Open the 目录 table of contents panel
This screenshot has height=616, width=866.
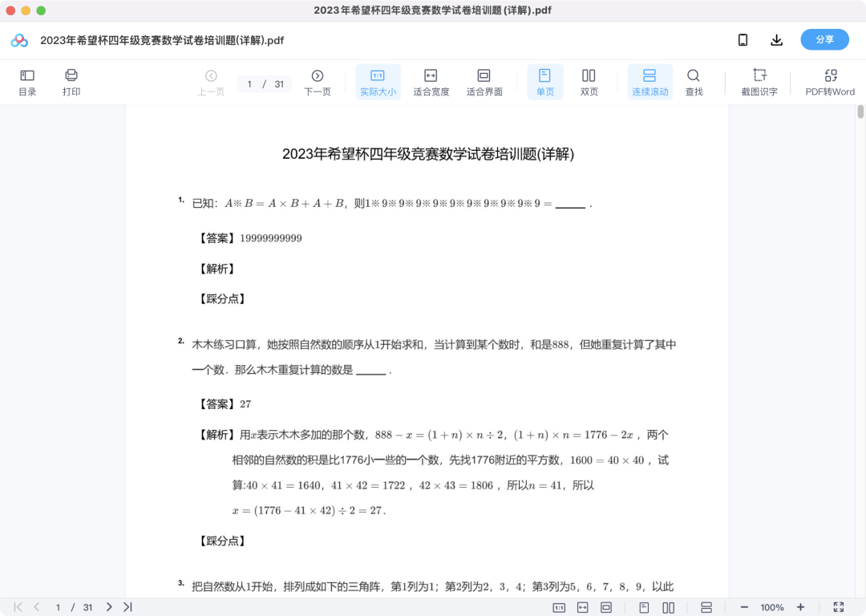tap(27, 83)
